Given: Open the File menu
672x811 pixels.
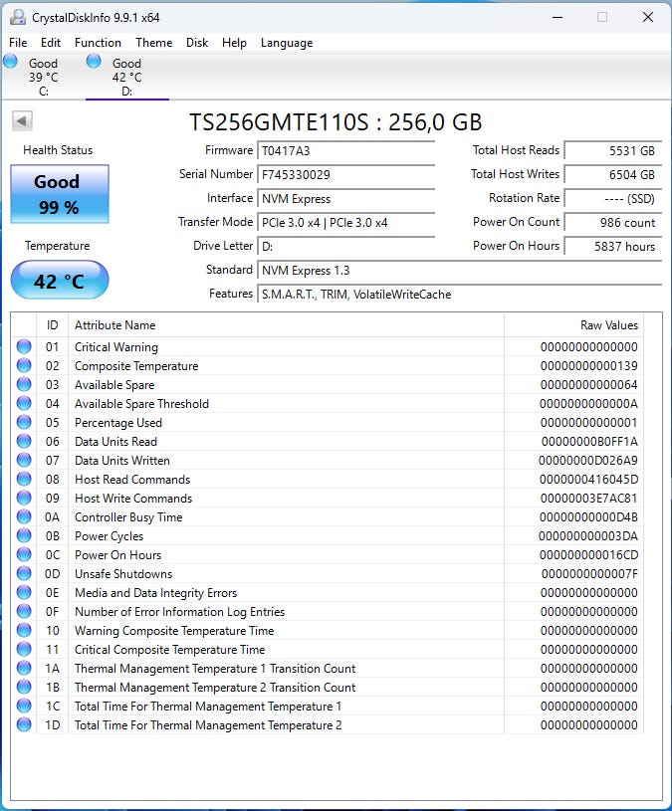Looking at the screenshot, I should (x=18, y=43).
